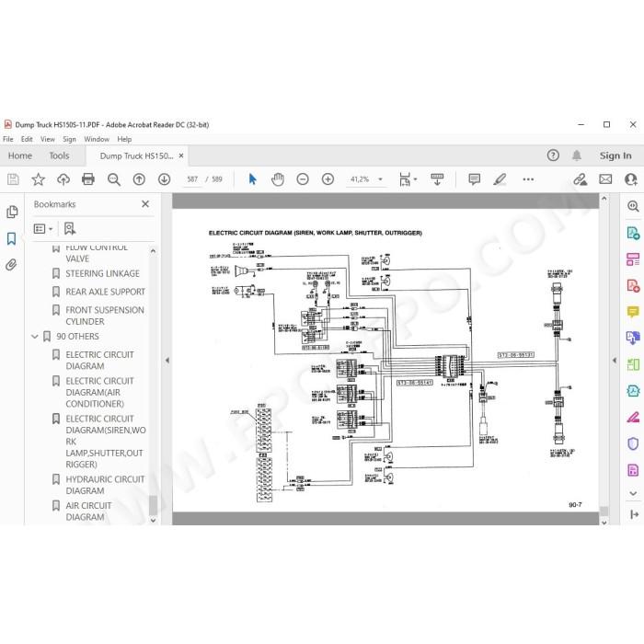Open HYDRAURIC CIRCUIT DIAGRAM bookmark

tap(105, 485)
